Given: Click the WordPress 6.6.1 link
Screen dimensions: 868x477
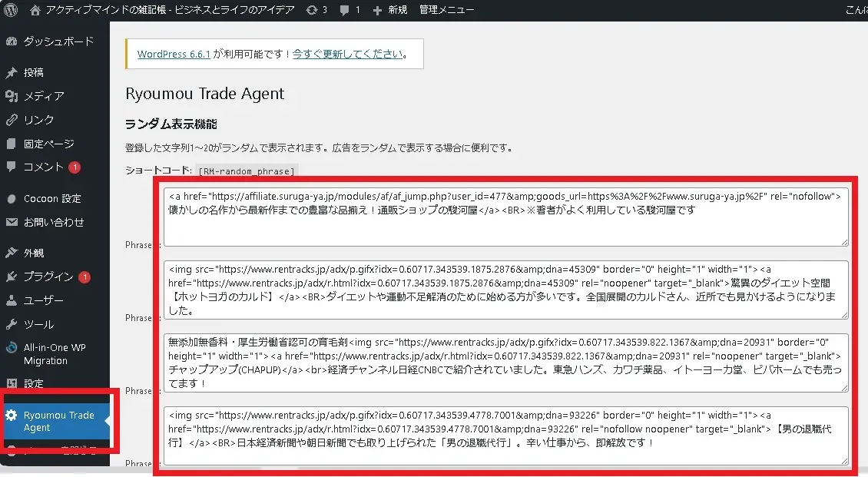Looking at the screenshot, I should click(174, 55).
